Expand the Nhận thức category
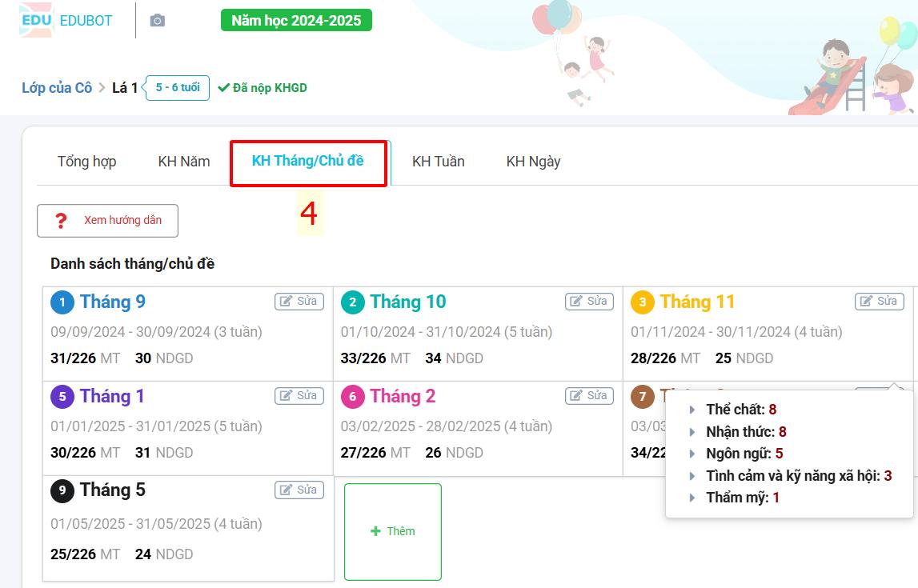918x588 pixels. tap(692, 432)
